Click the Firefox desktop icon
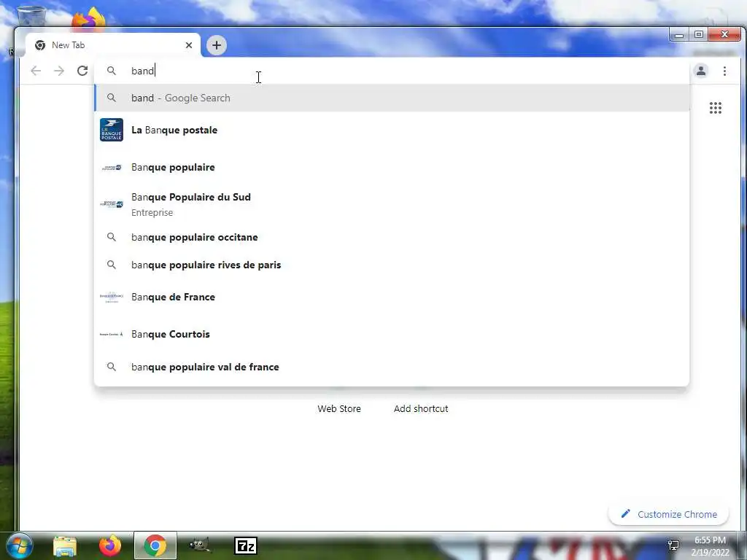 88,18
